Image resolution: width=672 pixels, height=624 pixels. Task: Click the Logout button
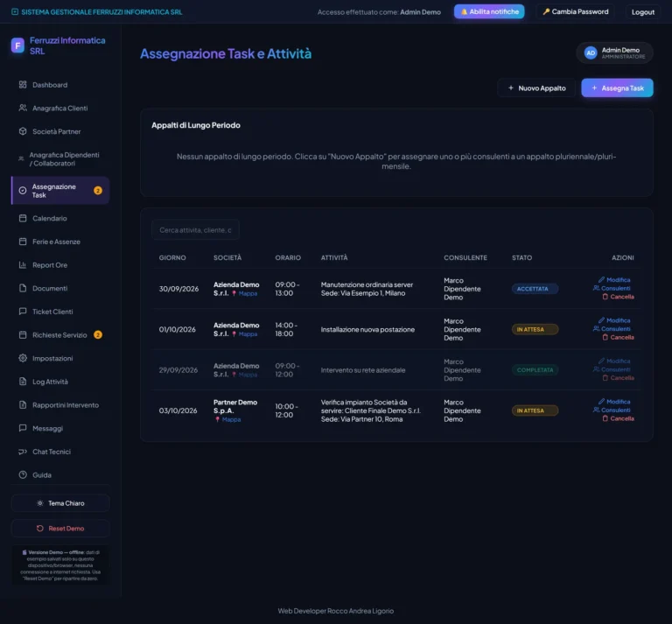[x=643, y=12]
